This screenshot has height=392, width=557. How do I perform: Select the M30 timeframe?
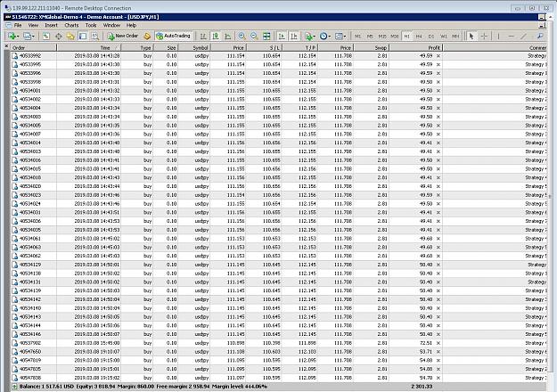tap(394, 37)
